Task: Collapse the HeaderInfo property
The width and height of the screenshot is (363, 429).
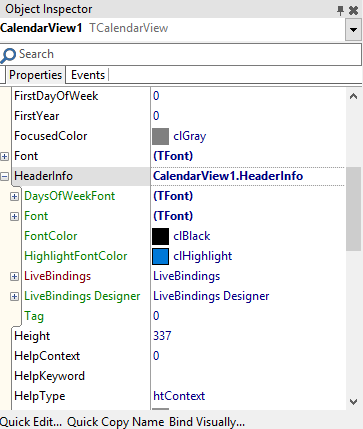Action: point(5,176)
